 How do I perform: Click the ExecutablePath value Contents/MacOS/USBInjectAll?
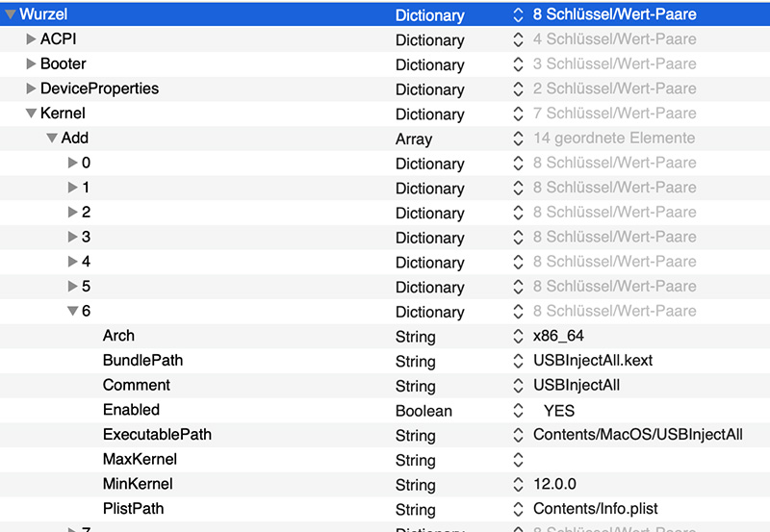(x=637, y=435)
